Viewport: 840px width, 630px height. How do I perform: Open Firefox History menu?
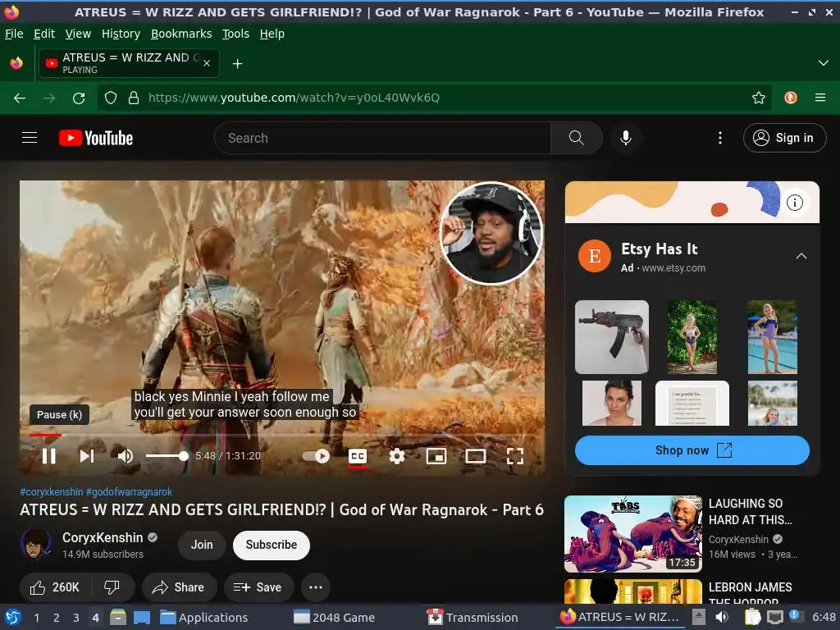121,34
